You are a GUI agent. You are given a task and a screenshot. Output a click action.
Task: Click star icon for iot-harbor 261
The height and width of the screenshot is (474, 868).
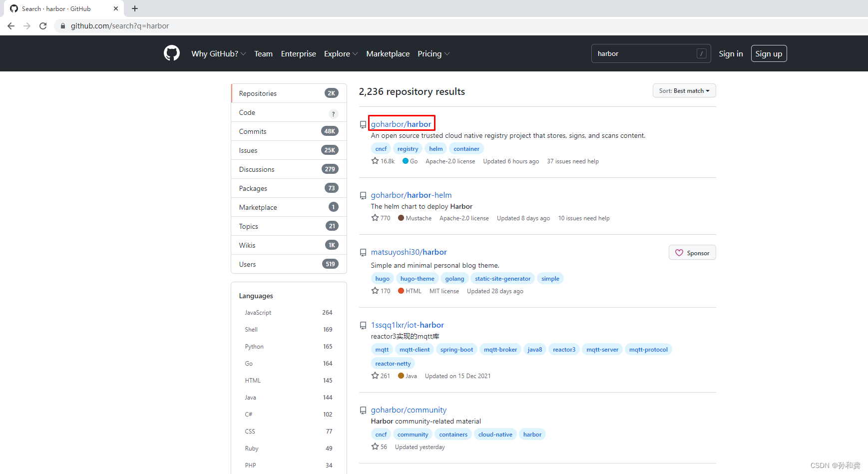(375, 376)
